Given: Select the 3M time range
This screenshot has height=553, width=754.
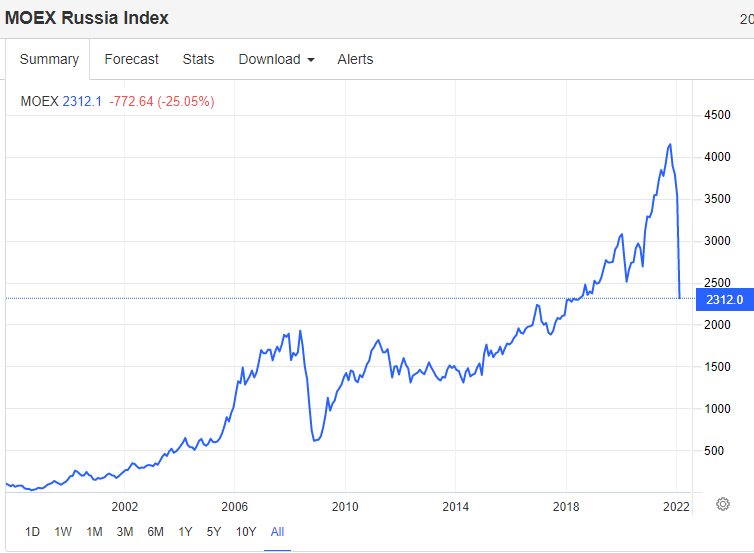Looking at the screenshot, I should 125,532.
